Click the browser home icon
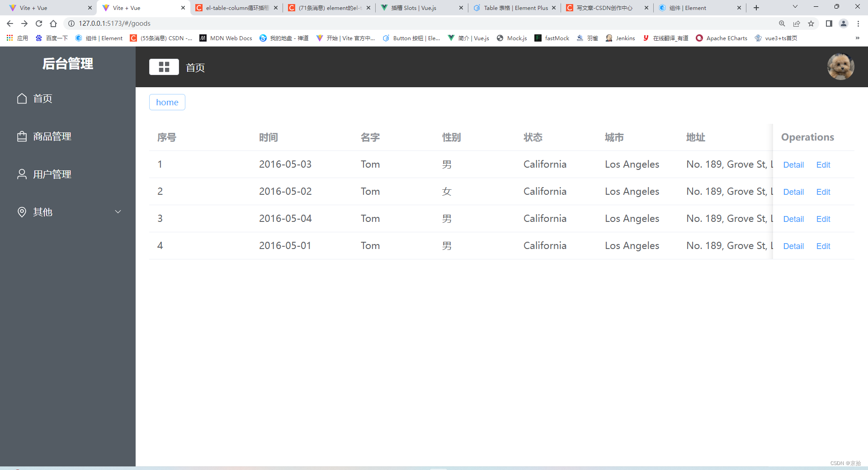This screenshot has width=868, height=470. (x=53, y=23)
